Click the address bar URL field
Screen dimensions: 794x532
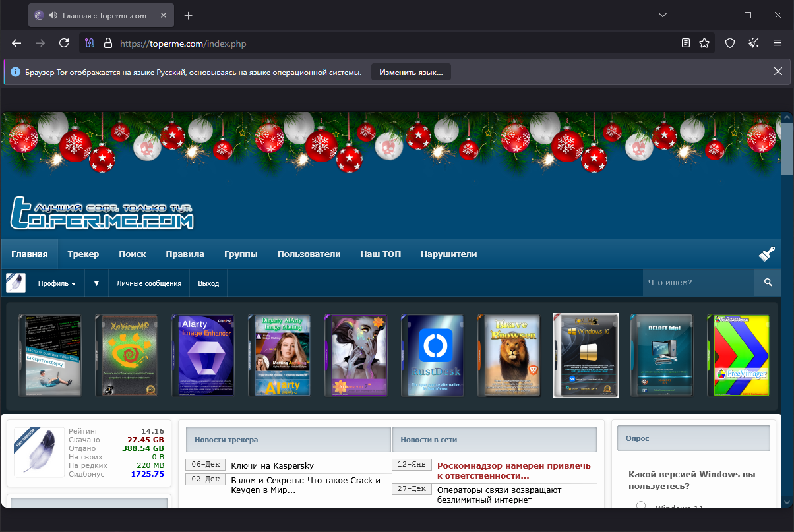click(396, 43)
